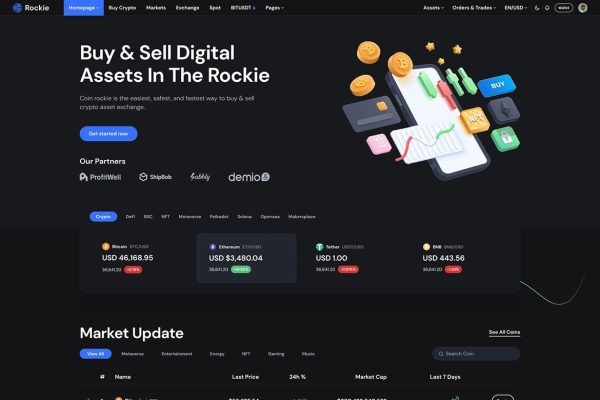Screen dimensions: 600x400
Task: Expand the Pages menu dropdown
Action: (x=274, y=8)
